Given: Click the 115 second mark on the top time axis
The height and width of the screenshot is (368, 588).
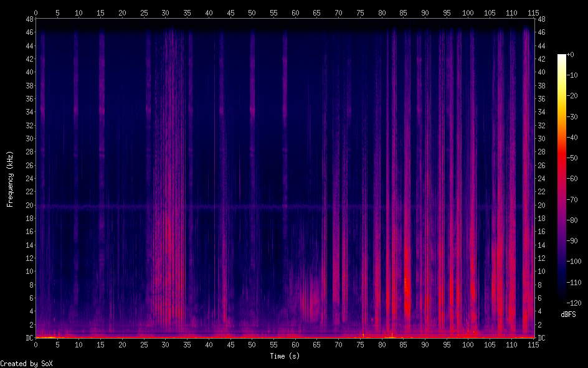Looking at the screenshot, I should (533, 12).
